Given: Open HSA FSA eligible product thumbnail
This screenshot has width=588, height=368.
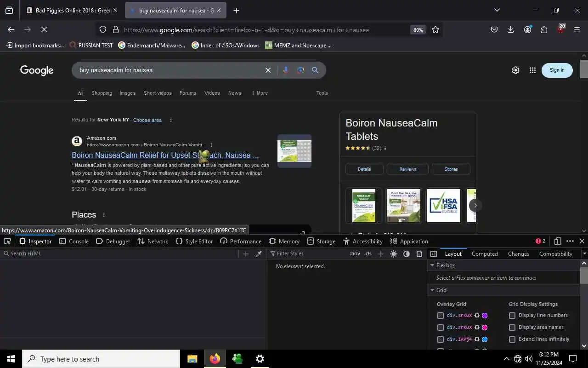Looking at the screenshot, I should coord(443,206).
